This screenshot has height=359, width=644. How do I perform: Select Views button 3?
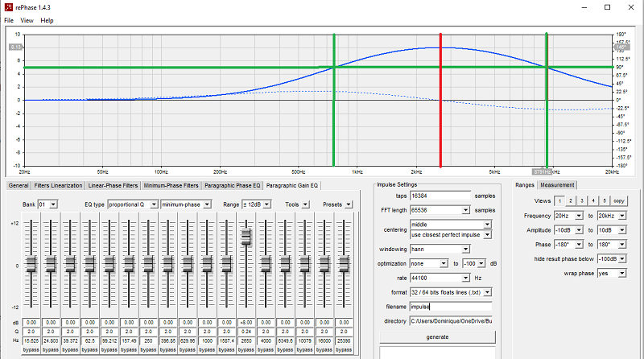pos(582,201)
